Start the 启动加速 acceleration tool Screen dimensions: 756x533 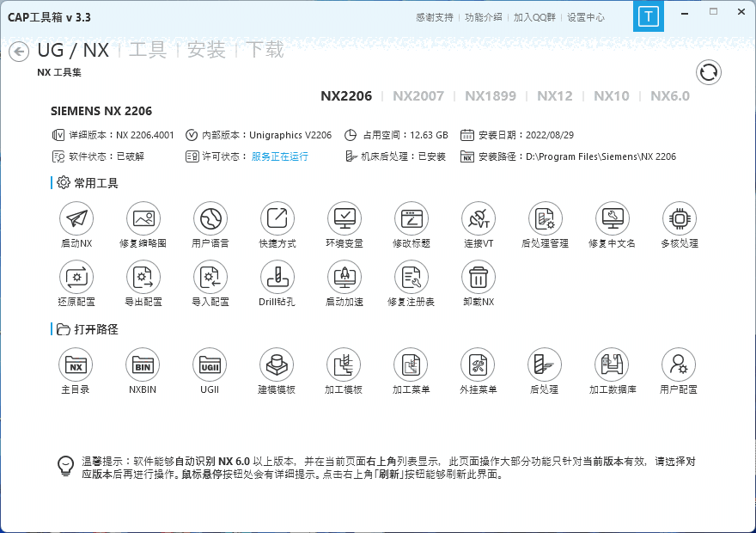click(x=344, y=279)
